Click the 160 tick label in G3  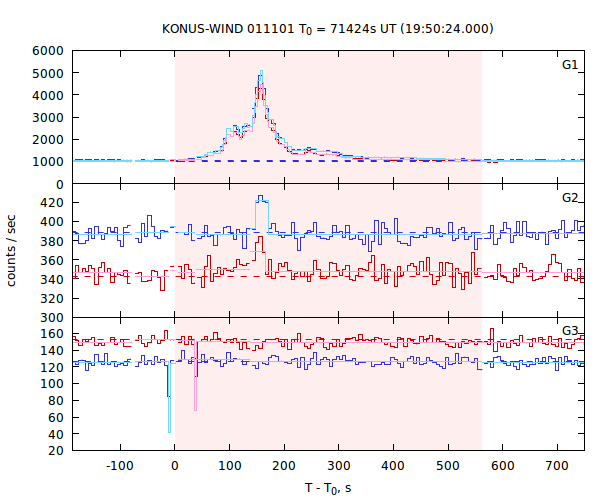52,334
